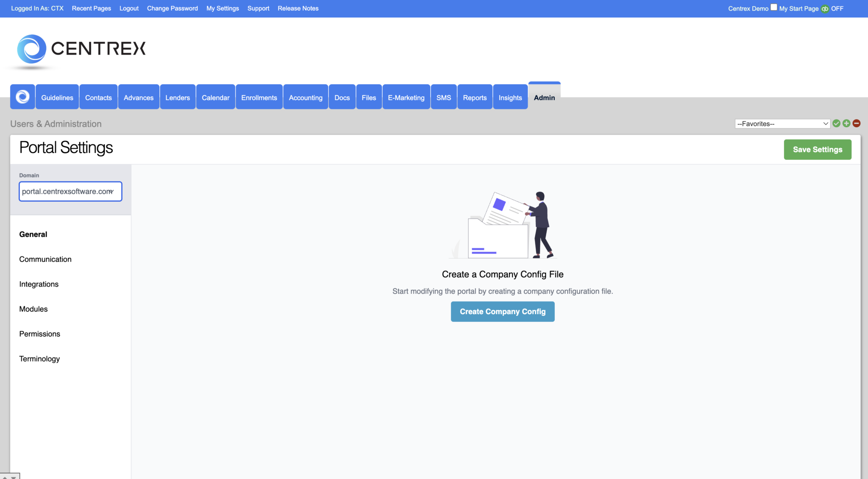This screenshot has width=868, height=479.
Task: Open the Insights section
Action: [x=510, y=97]
